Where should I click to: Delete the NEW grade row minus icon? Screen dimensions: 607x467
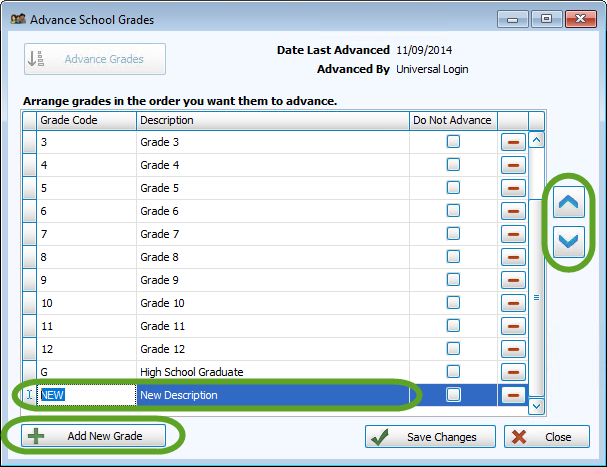[513, 395]
